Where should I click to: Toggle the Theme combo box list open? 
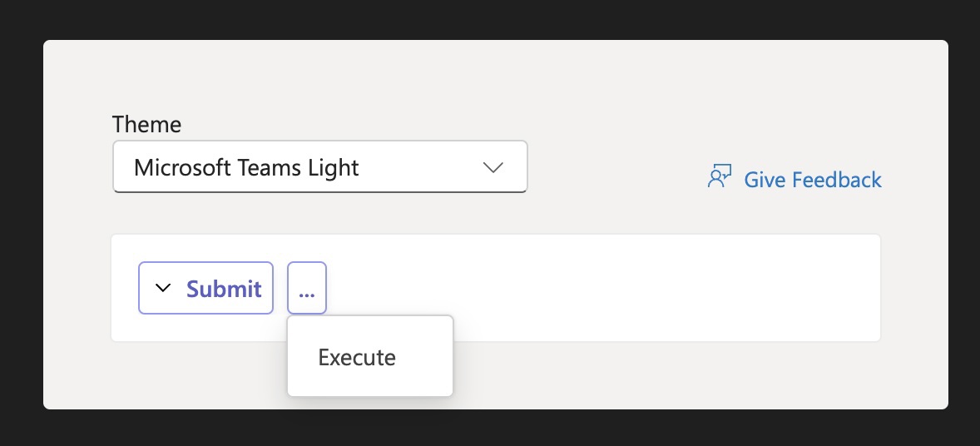pos(320,166)
